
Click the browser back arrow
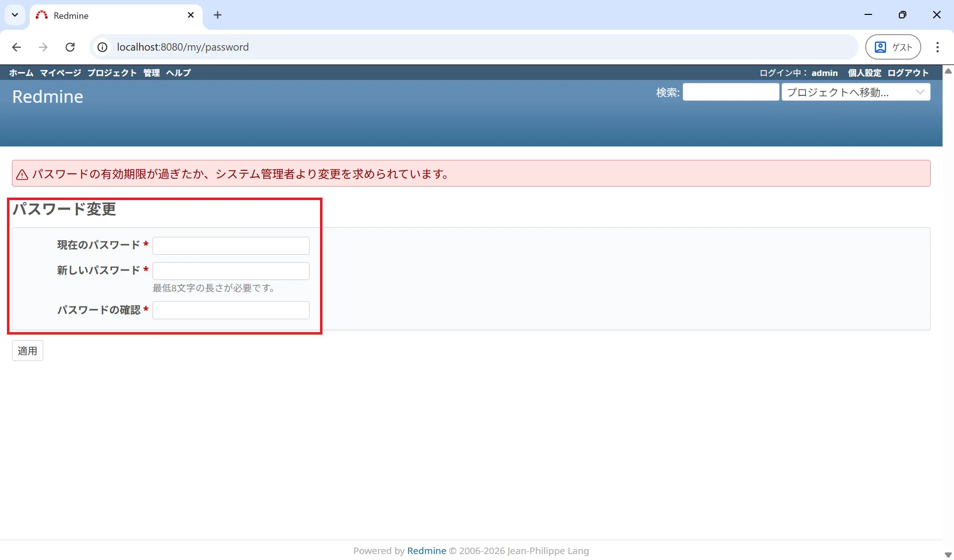(16, 47)
